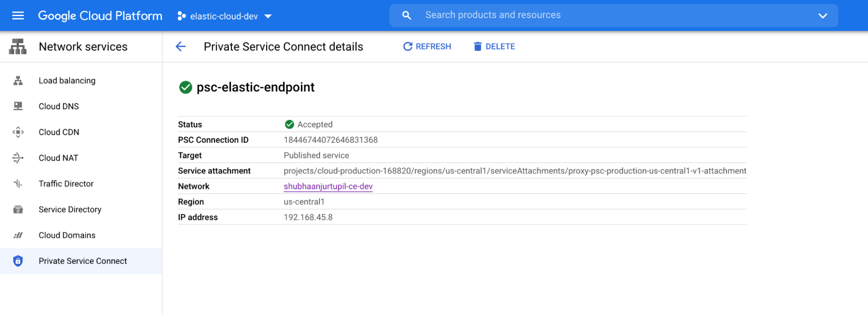
Task: Click the green check beside psc-elastic-endpoint
Action: pyautogui.click(x=185, y=87)
